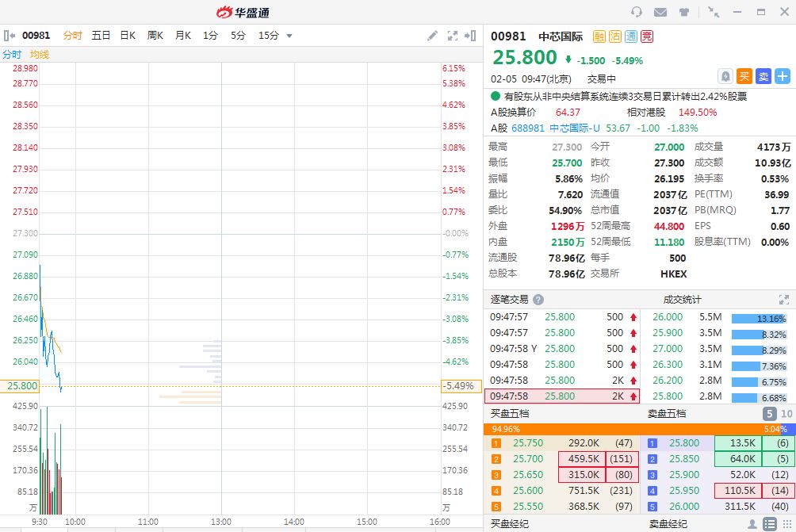The image size is (796, 532).
Task: Switch to 日K chart tab
Action: point(128,36)
